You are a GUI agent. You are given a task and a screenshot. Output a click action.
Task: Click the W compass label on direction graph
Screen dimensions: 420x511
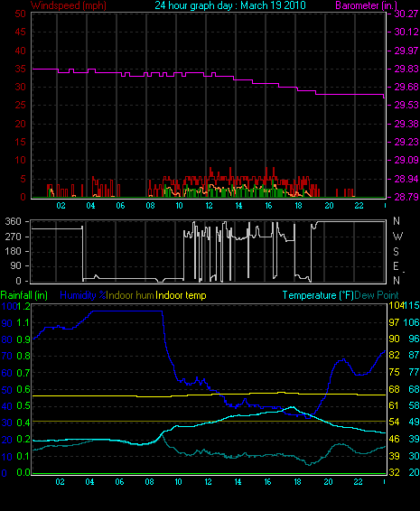(397, 236)
